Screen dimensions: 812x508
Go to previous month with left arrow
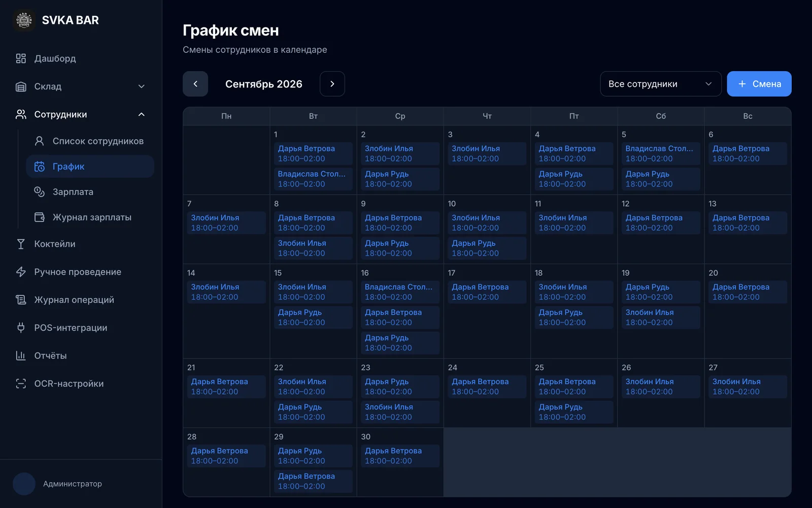(x=195, y=84)
